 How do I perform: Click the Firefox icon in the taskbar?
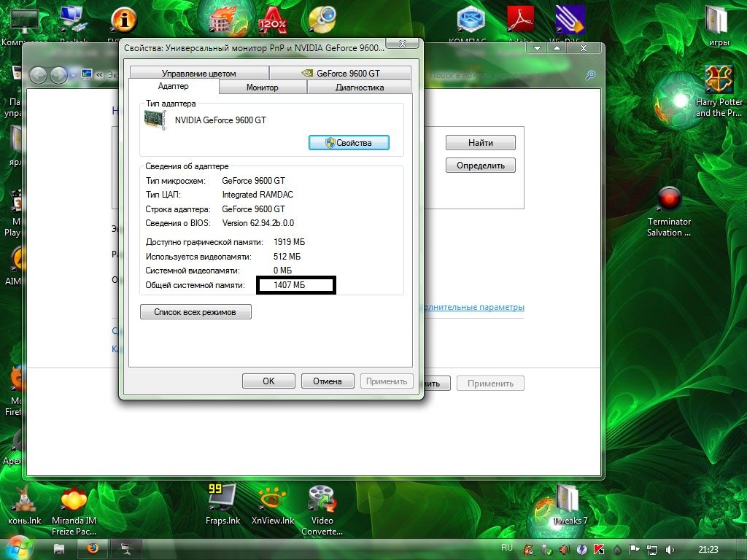point(93,548)
